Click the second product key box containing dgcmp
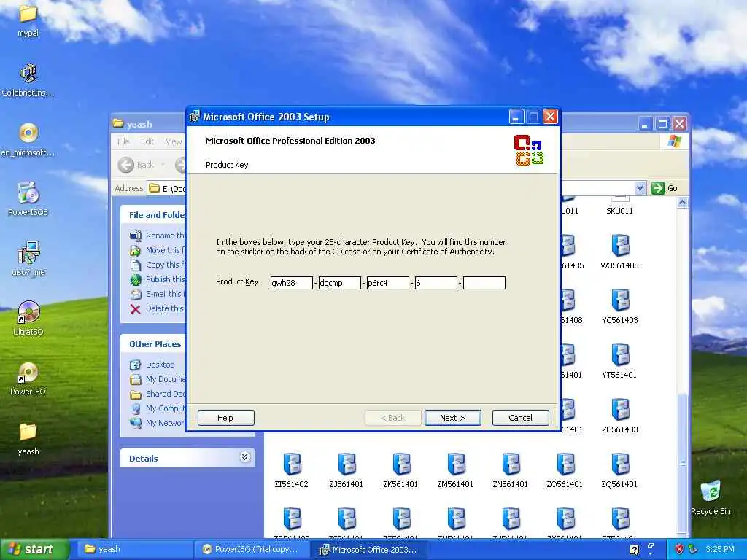 tap(340, 283)
